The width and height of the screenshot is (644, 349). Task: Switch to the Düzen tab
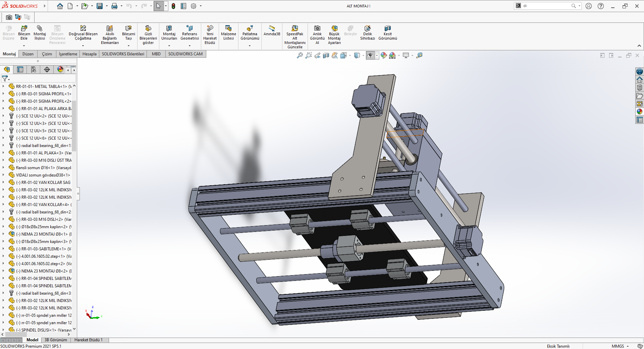click(28, 54)
